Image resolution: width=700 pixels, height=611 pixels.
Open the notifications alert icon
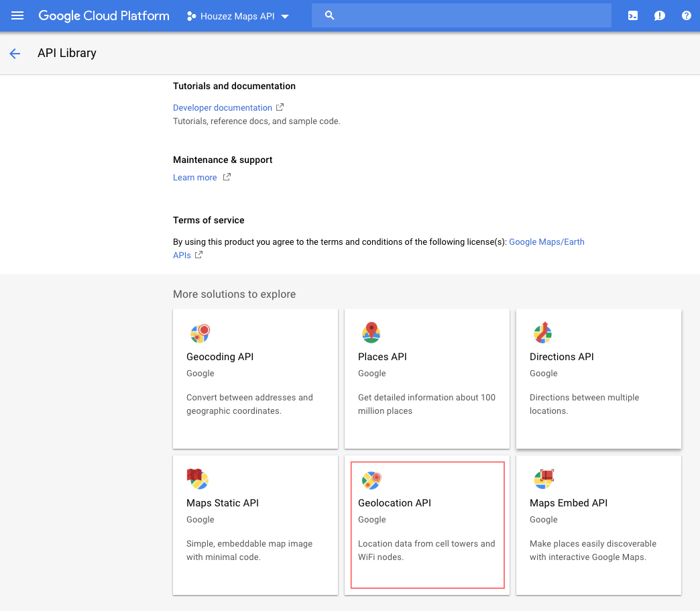(x=659, y=15)
